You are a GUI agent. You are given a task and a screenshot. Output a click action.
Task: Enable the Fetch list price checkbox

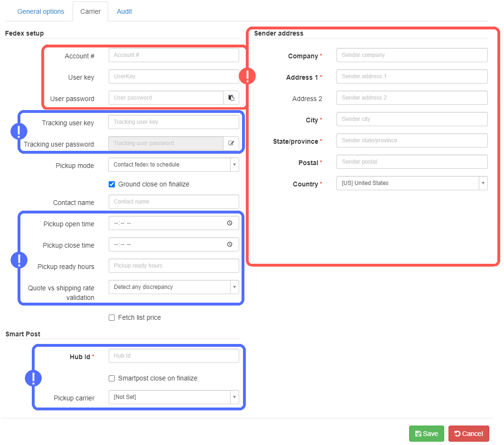pyautogui.click(x=112, y=317)
